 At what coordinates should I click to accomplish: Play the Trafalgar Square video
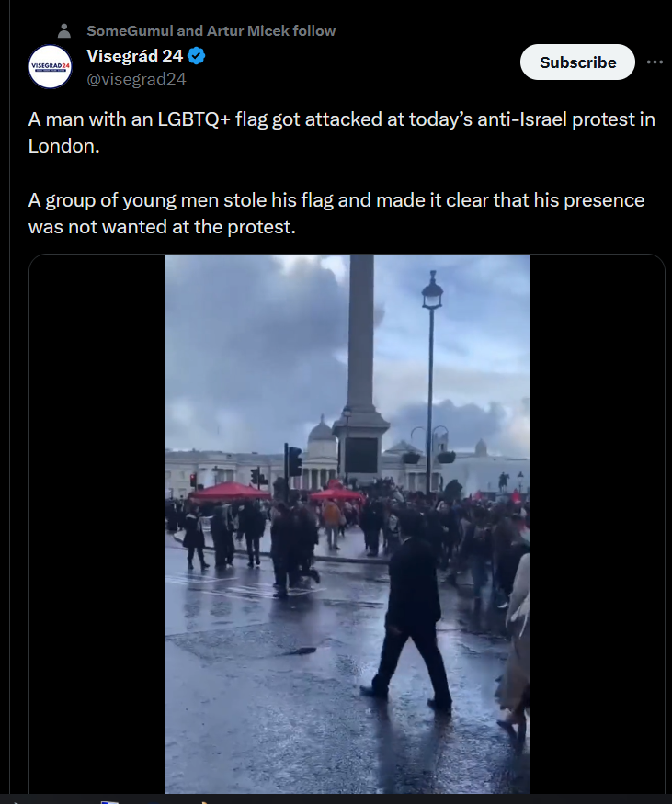(x=347, y=524)
